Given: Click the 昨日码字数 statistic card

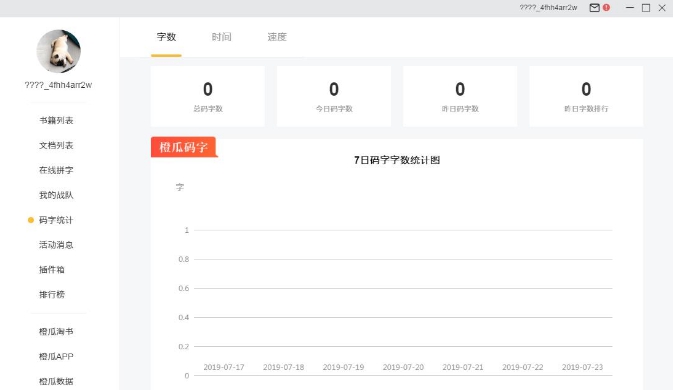Looking at the screenshot, I should coord(460,96).
